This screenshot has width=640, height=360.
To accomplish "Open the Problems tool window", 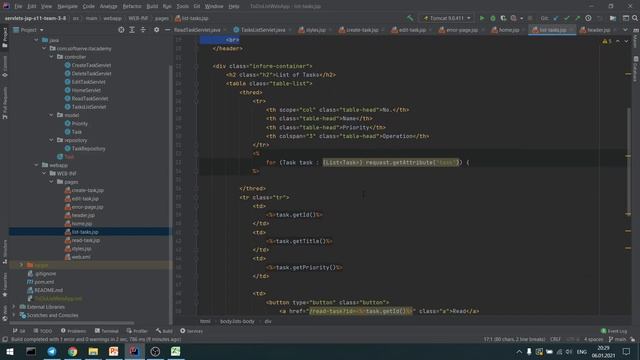I will [x=73, y=331].
